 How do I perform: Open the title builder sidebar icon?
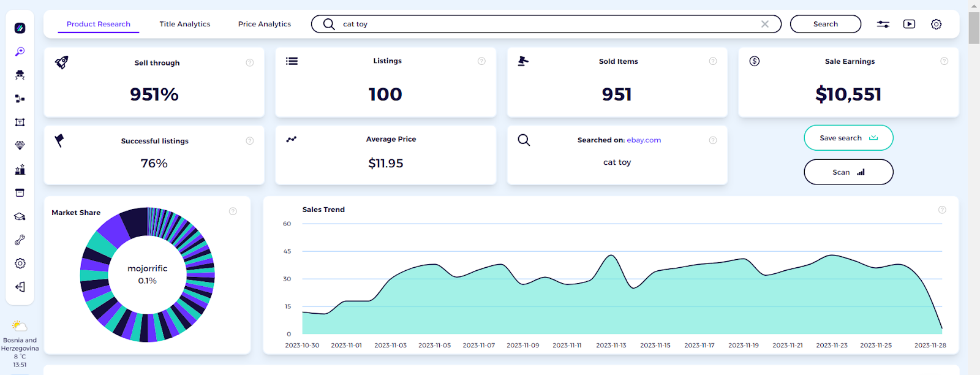tap(20, 122)
